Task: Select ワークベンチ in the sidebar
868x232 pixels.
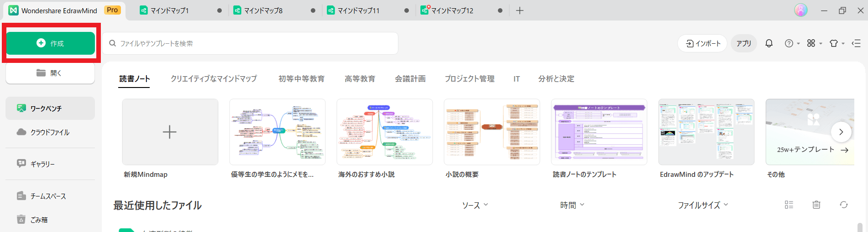Action: (50, 108)
